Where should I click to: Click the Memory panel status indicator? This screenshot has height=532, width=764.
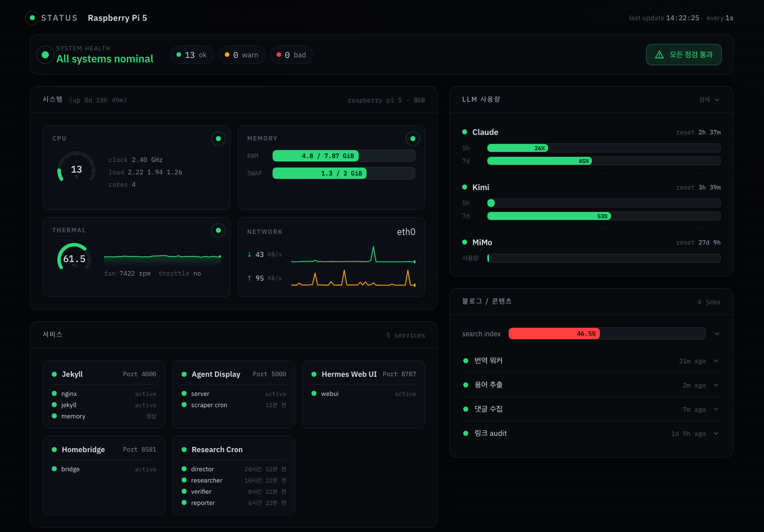[413, 138]
